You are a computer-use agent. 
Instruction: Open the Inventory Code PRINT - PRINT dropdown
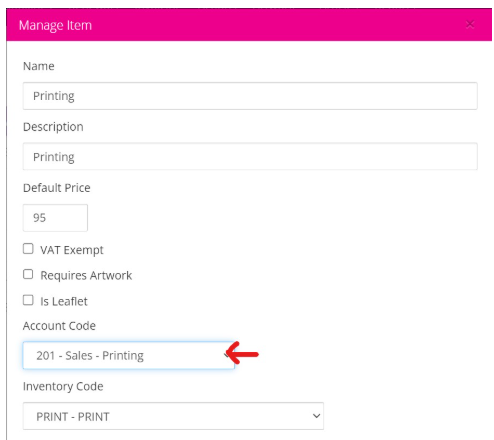pyautogui.click(x=173, y=416)
